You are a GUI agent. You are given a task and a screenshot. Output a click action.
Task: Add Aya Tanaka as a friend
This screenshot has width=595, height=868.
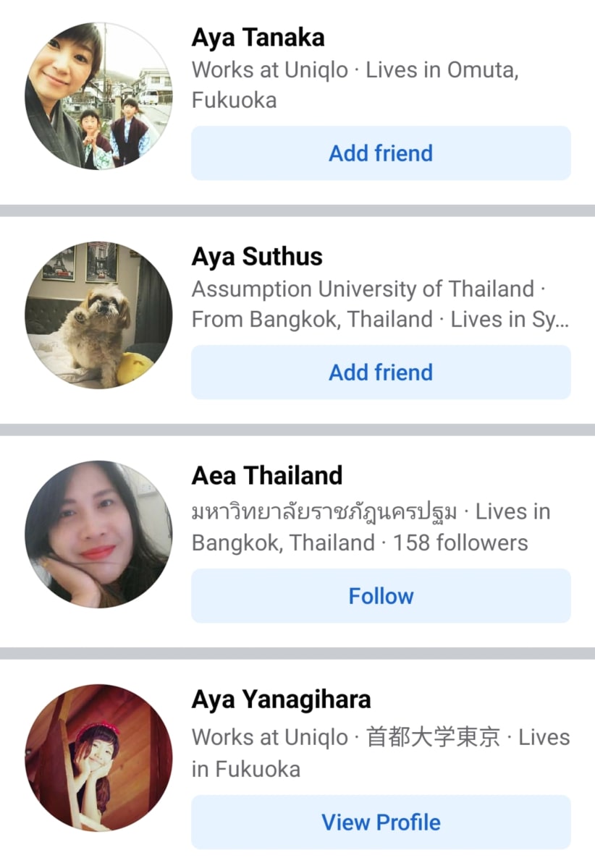[381, 153]
